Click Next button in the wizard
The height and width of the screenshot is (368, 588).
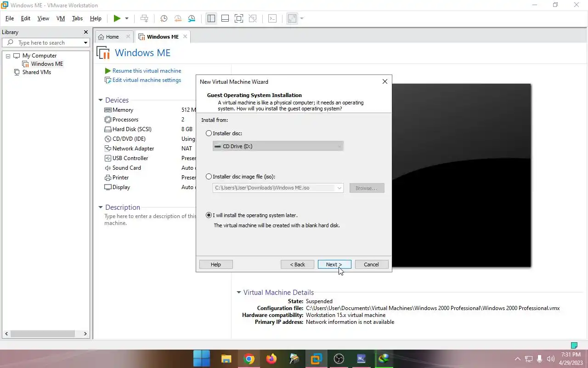[334, 264]
